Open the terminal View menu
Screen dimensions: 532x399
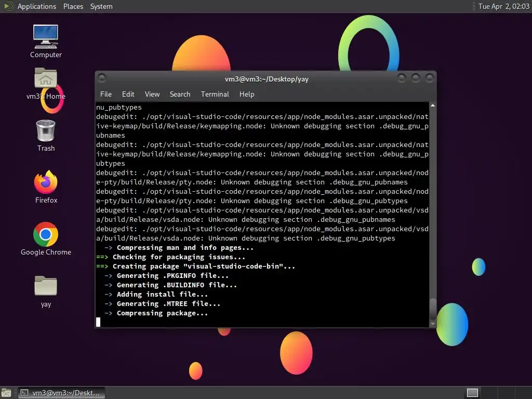click(152, 95)
